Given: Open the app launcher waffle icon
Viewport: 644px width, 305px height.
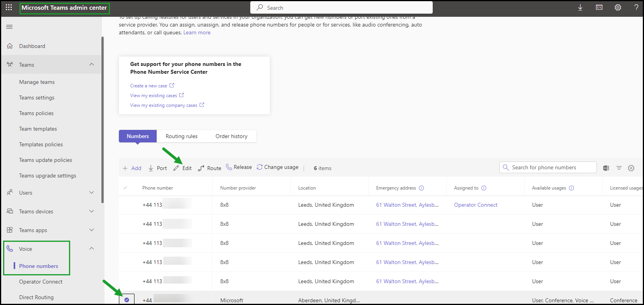Looking at the screenshot, I should pos(9,7).
